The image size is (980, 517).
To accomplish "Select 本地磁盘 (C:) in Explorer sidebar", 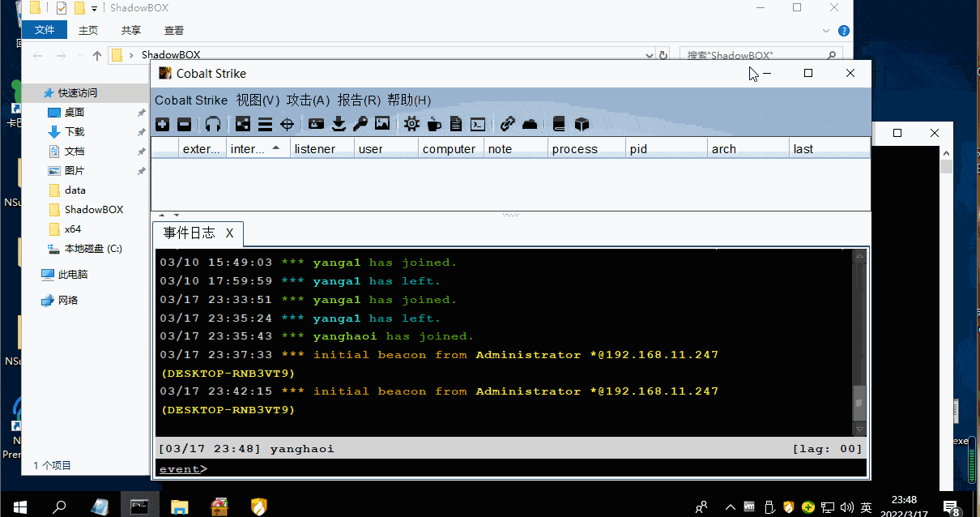I will click(93, 249).
